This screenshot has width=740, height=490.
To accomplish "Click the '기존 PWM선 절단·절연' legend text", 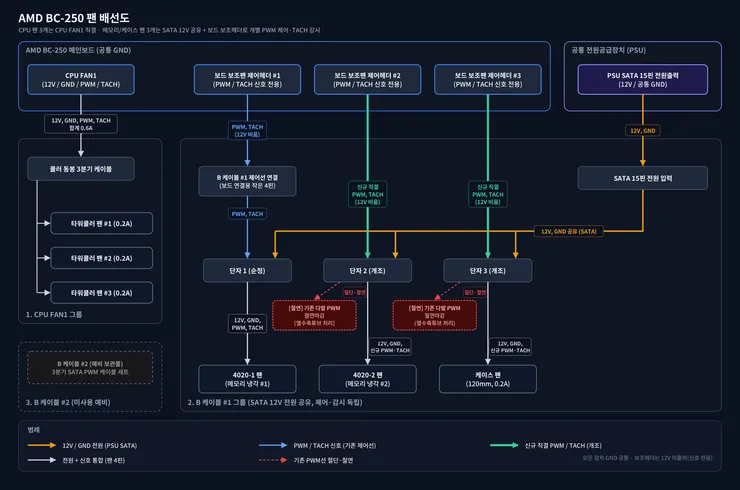I will tap(323, 460).
